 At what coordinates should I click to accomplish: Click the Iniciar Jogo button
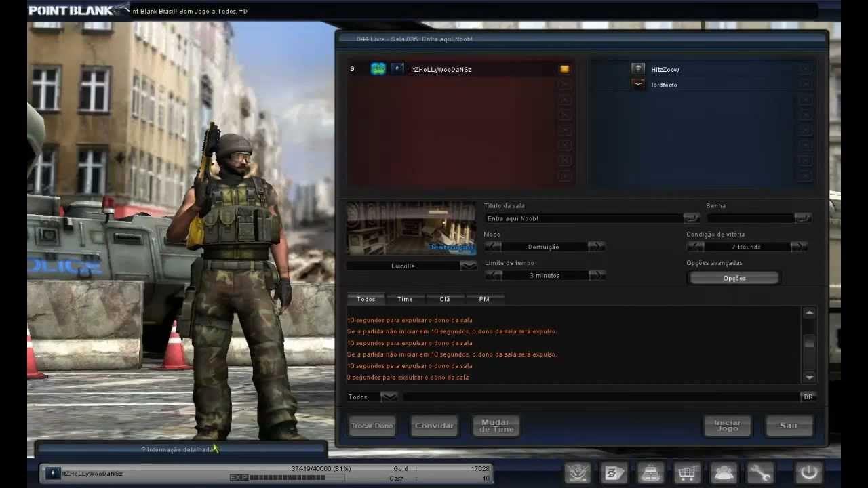pos(727,426)
